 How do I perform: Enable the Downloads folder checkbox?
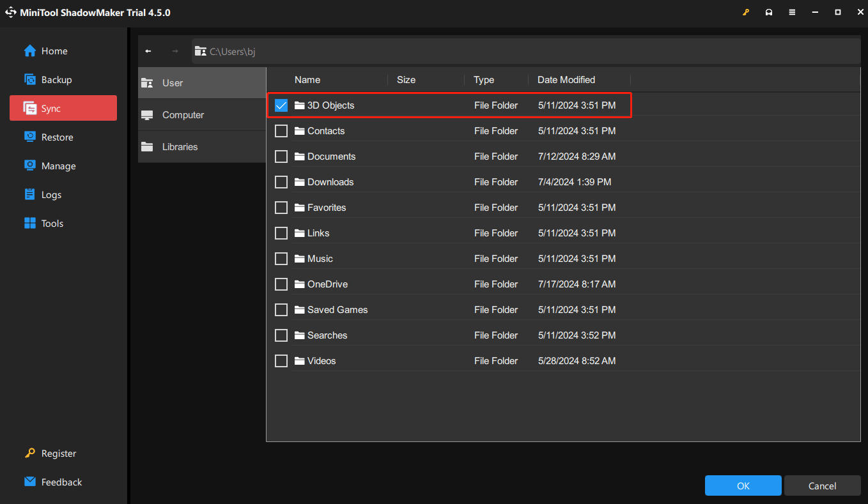tap(281, 182)
